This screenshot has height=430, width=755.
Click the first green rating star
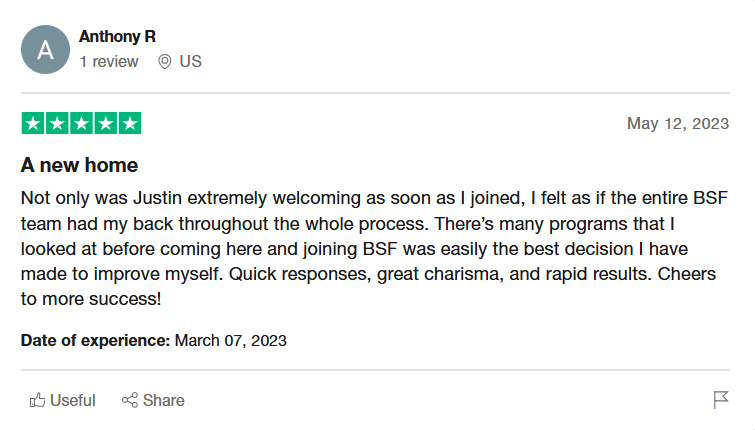33,123
